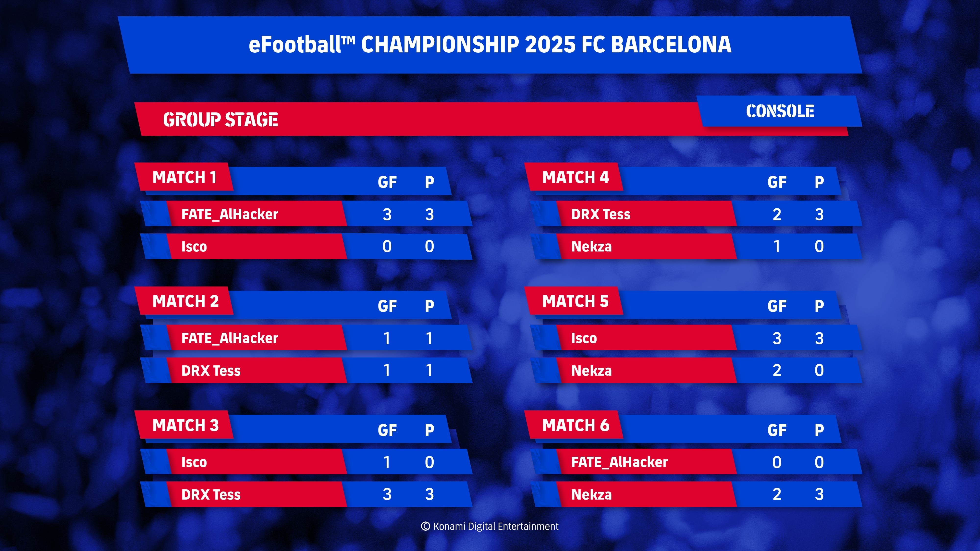This screenshot has height=551, width=980.
Task: Click DRX Tess row in Match 4
Action: coord(696,214)
